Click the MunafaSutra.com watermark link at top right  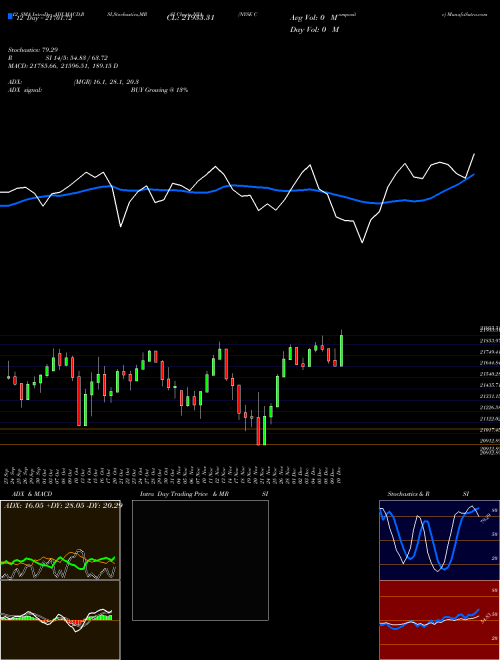[x=465, y=14]
